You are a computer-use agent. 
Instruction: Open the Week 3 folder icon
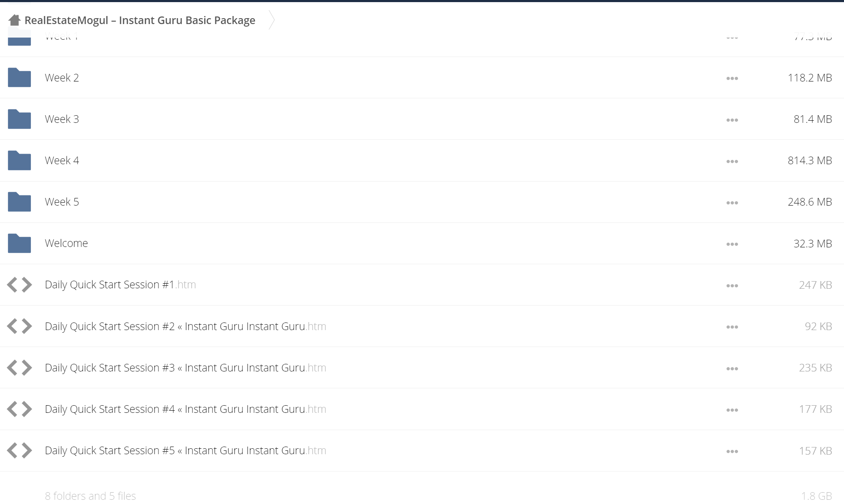pos(19,119)
